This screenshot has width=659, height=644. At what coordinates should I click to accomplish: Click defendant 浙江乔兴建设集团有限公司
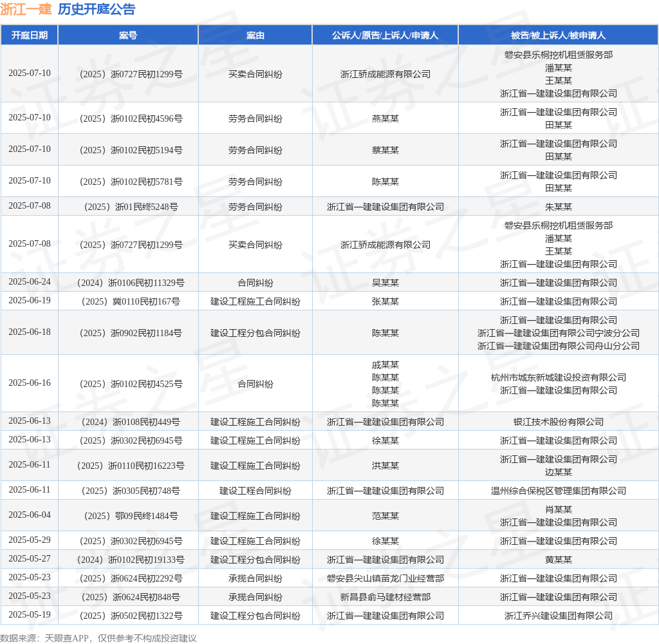click(559, 616)
